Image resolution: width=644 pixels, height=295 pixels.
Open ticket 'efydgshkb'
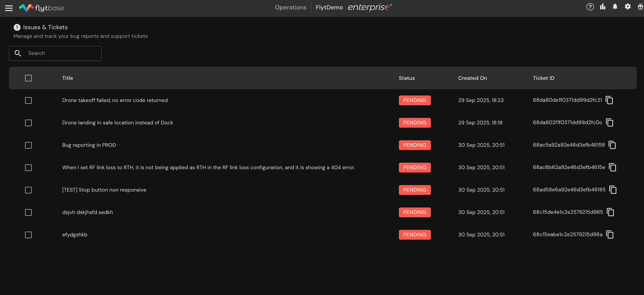pyautogui.click(x=74, y=235)
